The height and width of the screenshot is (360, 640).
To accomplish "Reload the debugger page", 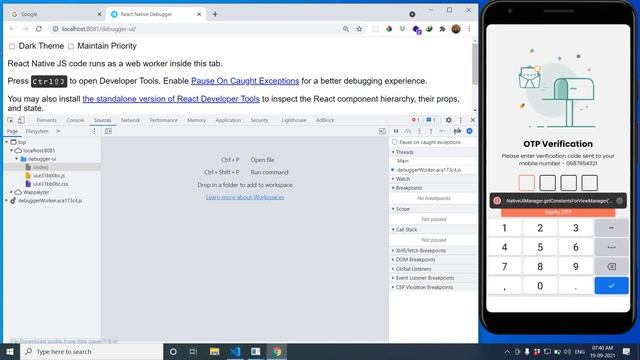I will click(39, 29).
